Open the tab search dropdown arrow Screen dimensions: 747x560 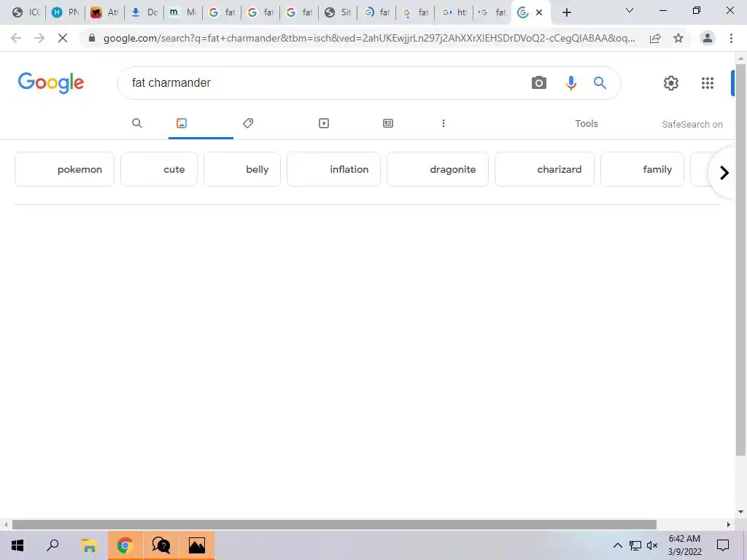(x=630, y=10)
